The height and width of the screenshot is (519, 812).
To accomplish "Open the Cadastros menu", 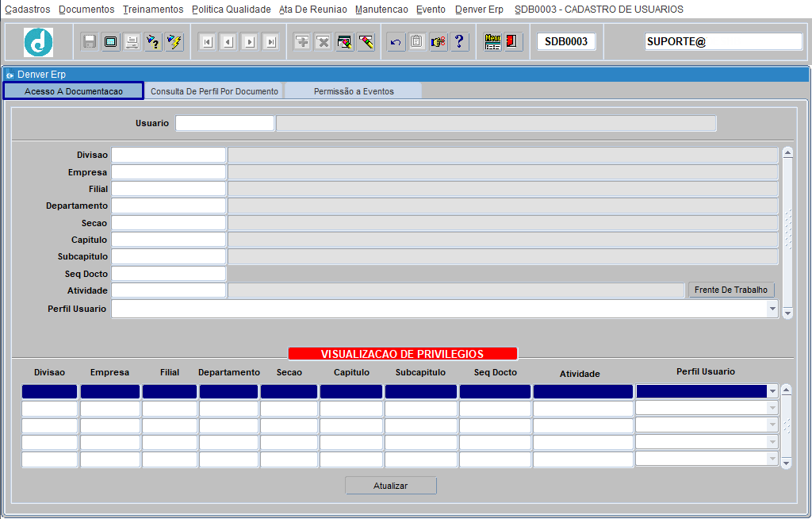I will click(x=28, y=10).
